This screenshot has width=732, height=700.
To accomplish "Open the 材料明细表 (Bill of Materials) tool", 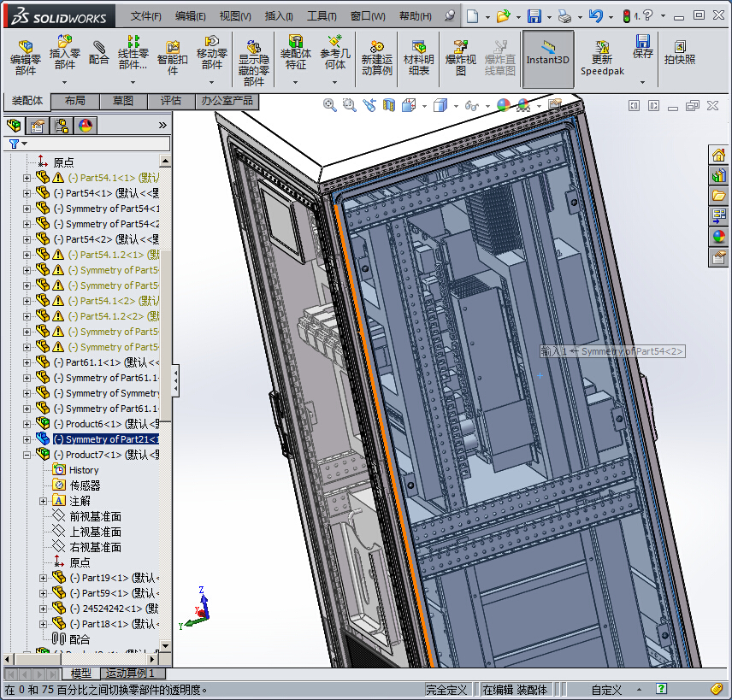I will coord(418,57).
